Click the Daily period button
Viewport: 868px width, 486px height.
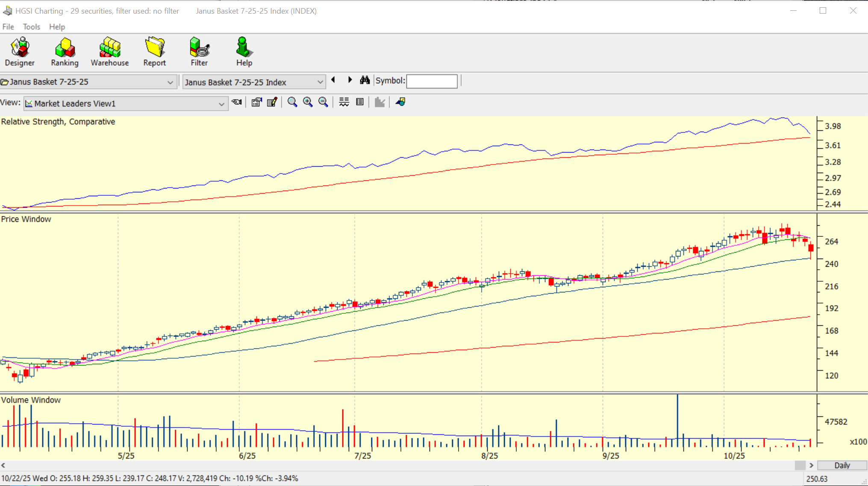coord(842,465)
